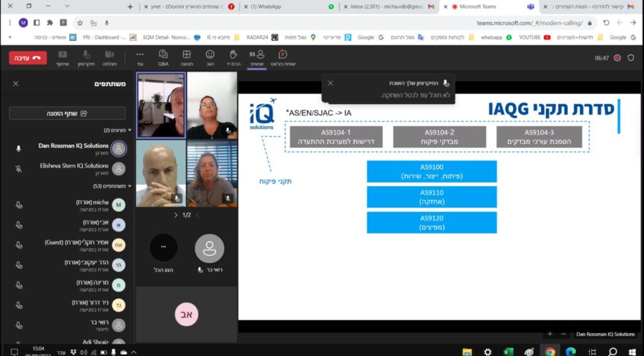Toggle the microphone in the meeting toolbar
This screenshot has width=644, height=356.
(x=87, y=58)
